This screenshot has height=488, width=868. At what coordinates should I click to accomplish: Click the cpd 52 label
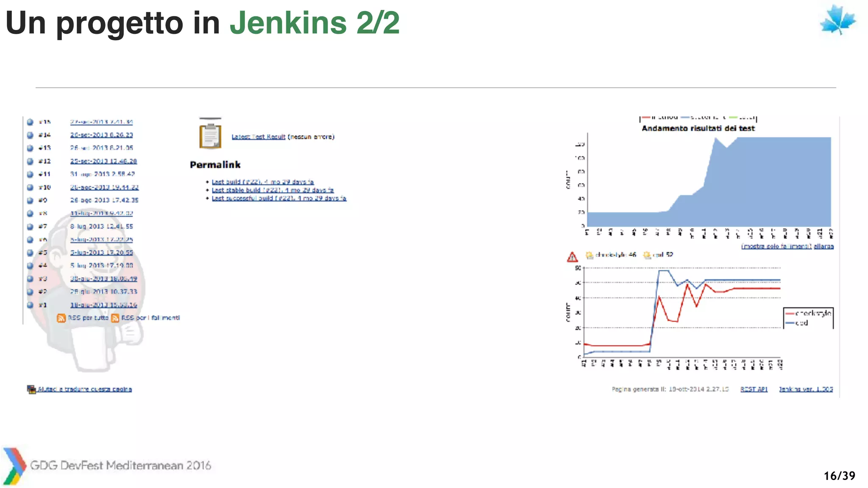(663, 255)
